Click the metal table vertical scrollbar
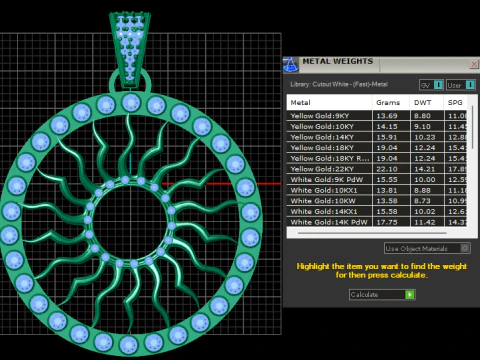Viewport: 480px width, 360px height. point(472,127)
